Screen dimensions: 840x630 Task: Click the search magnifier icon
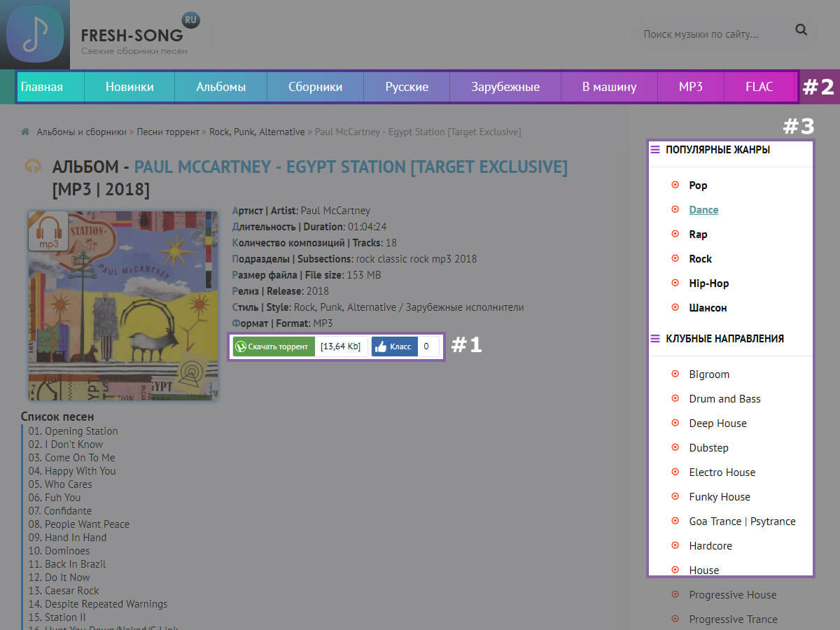(801, 30)
